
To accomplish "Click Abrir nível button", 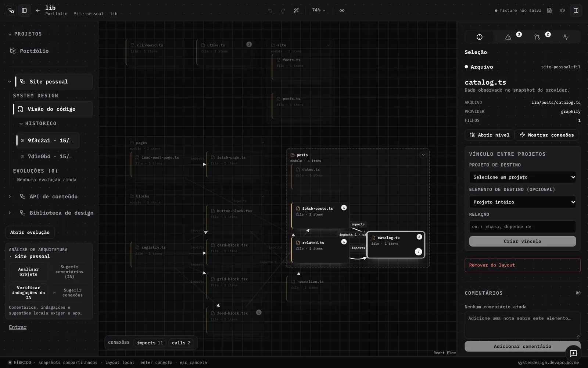I will [490, 135].
